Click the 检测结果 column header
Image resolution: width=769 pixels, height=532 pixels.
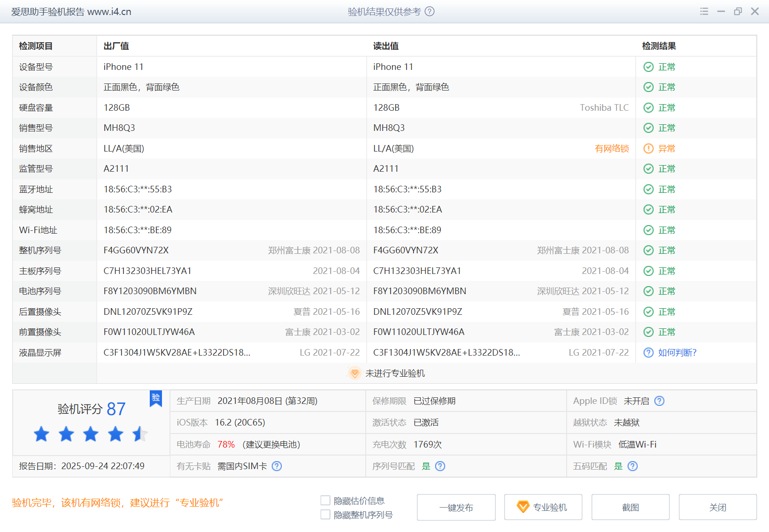659,46
